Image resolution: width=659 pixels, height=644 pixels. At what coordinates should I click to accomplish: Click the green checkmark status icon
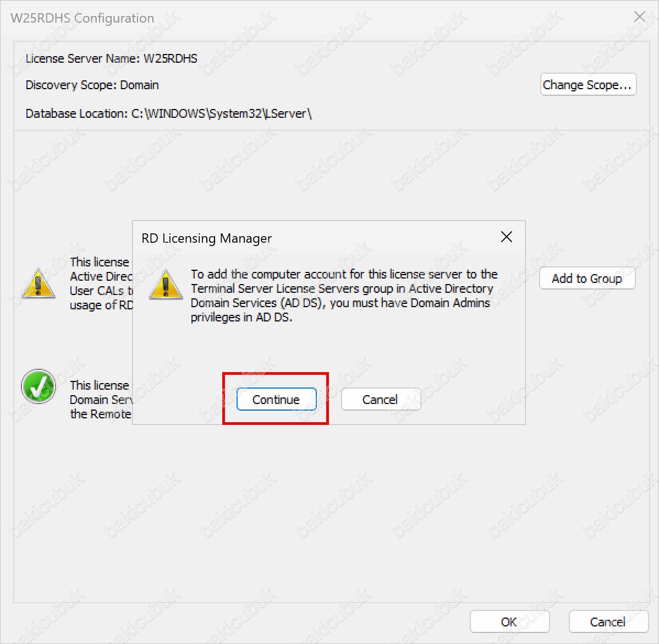[39, 386]
